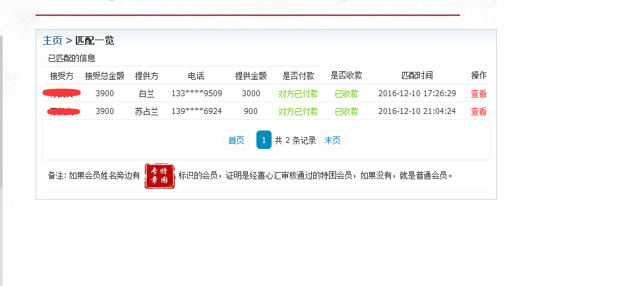Viewport: 644px width, 286px height.
Task: Click 对方已付款 status in 白兰 row
Action: pyautogui.click(x=298, y=94)
